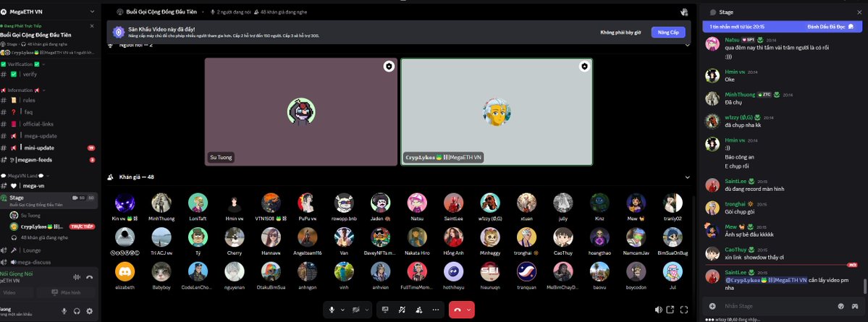Image resolution: width=868 pixels, height=322 pixels.
Task: Open microphone options arrow in call bar
Action: click(x=342, y=310)
